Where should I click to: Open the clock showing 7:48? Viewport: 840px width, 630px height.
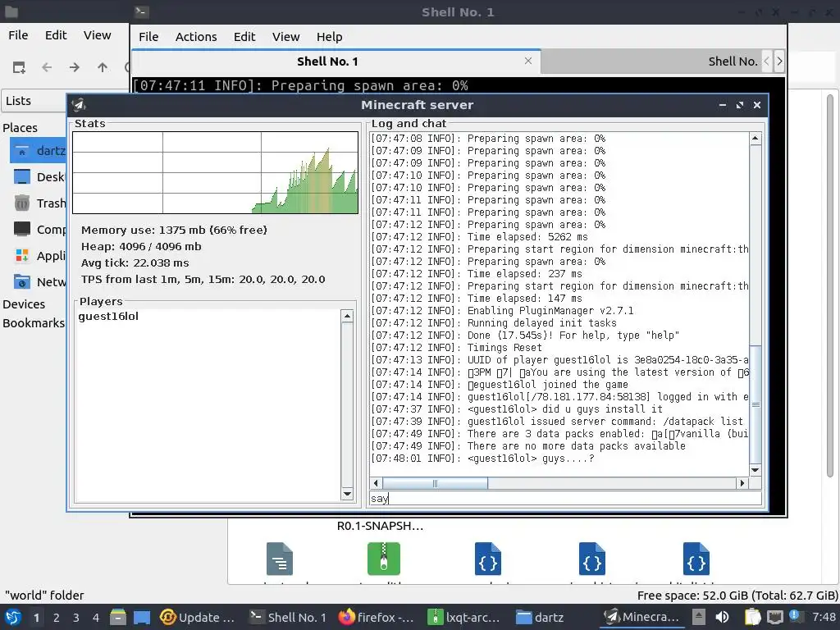[x=824, y=617]
